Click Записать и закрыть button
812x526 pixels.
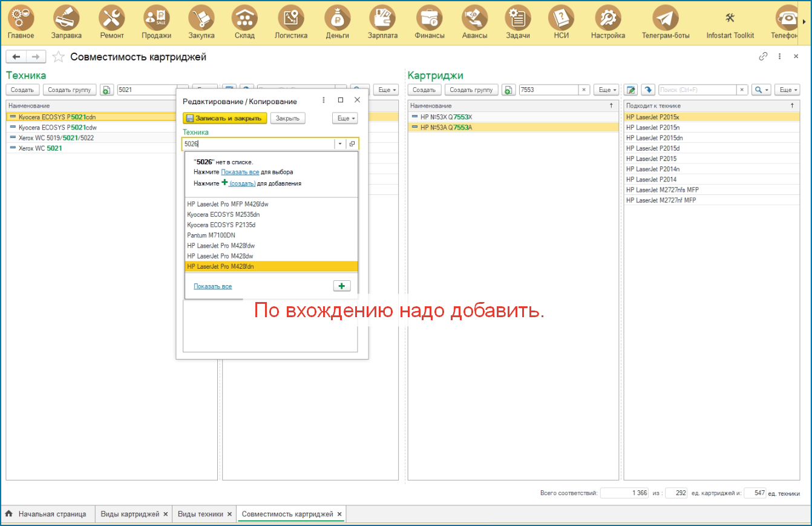[224, 118]
